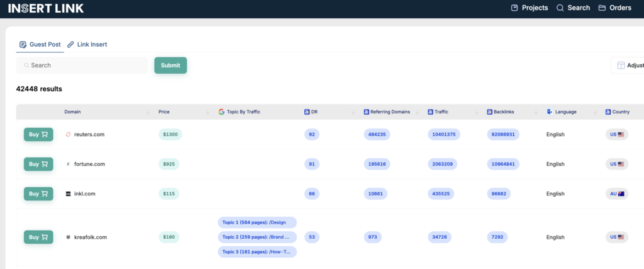The height and width of the screenshot is (269, 644).
Task: Click the fortune.com favicon
Action: point(68,164)
